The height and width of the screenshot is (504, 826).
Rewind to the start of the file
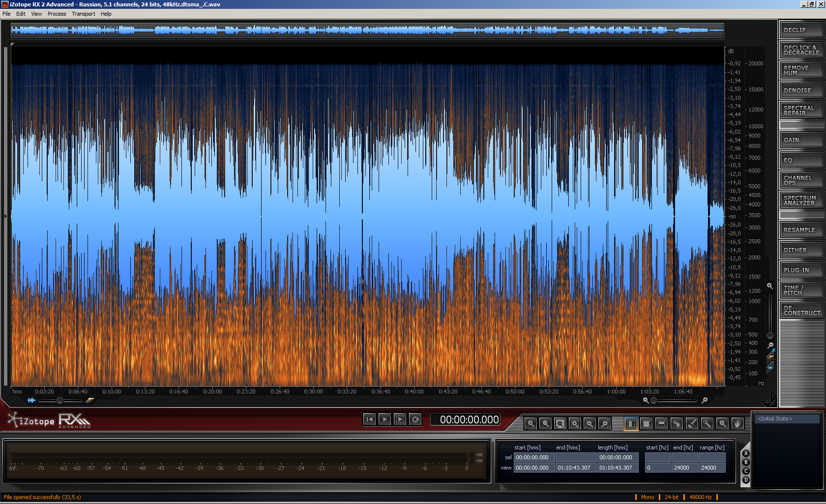click(369, 420)
